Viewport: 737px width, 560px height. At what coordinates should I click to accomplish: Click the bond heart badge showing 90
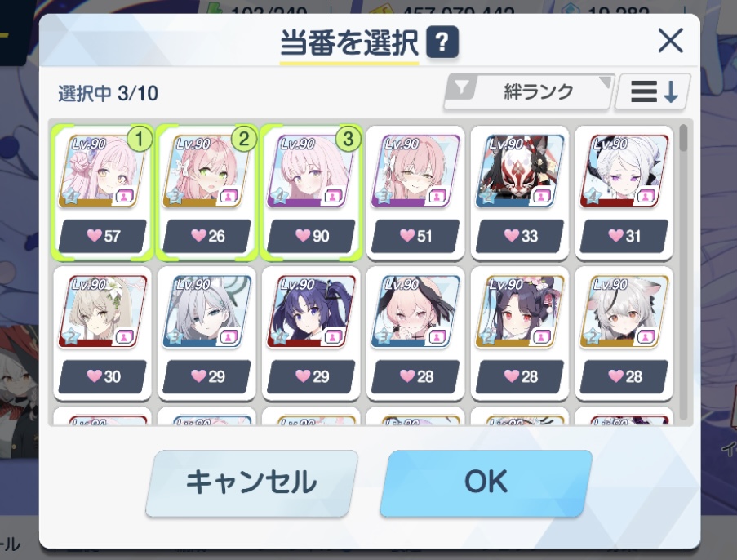click(311, 236)
